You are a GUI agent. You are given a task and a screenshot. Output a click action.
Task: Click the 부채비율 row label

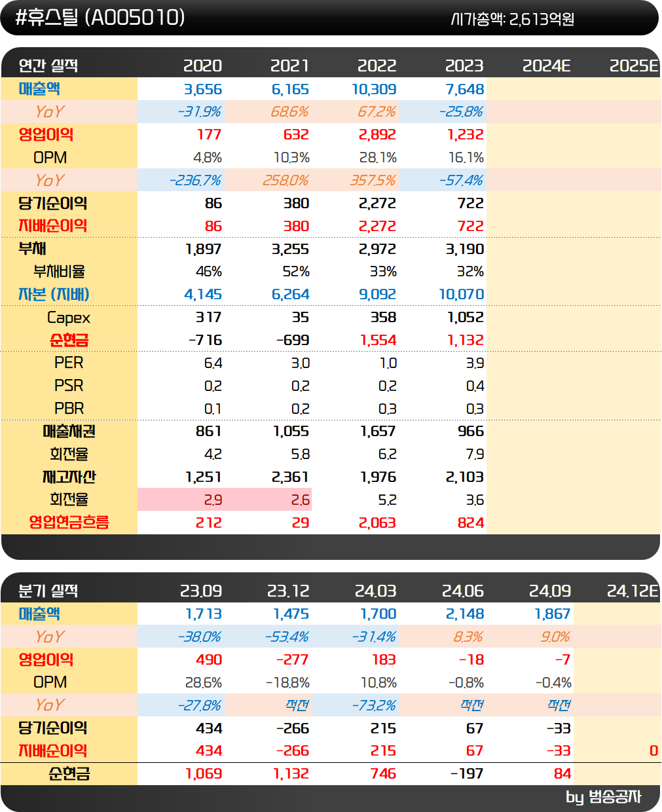[59, 272]
